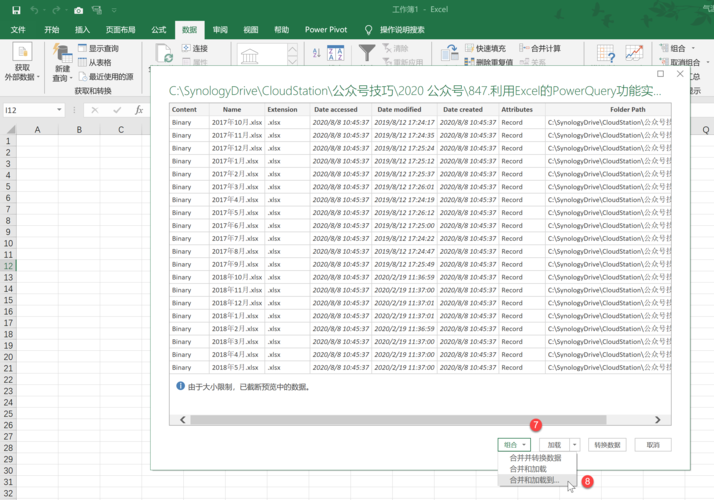This screenshot has height=500, width=714.
Task: Click the Text to Columns icon
Action: [x=449, y=53]
